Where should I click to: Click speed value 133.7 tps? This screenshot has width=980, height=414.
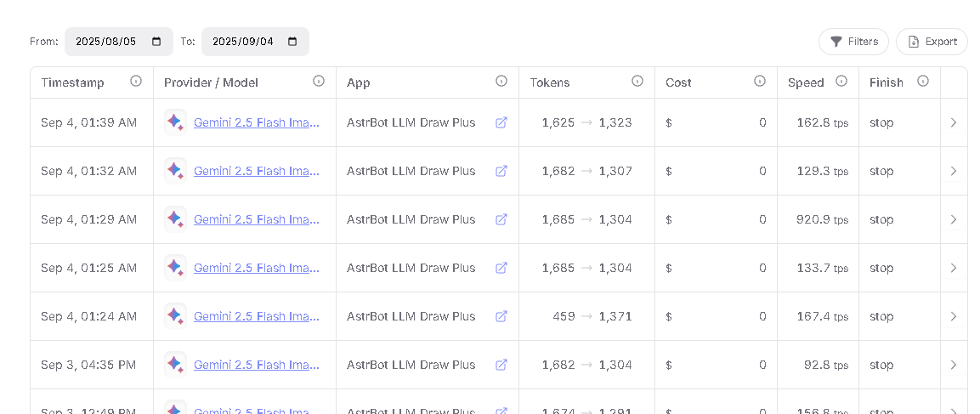click(x=823, y=268)
